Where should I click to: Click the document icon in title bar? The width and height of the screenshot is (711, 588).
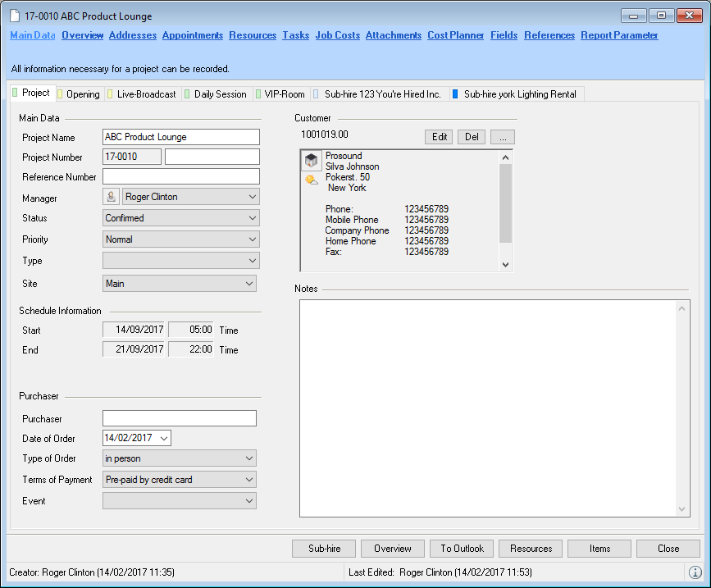pos(14,16)
